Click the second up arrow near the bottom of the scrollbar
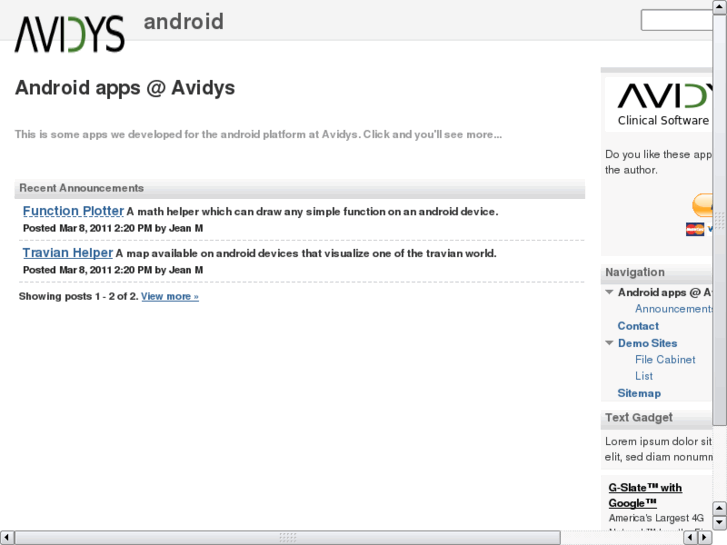This screenshot has width=727, height=545. [719, 509]
